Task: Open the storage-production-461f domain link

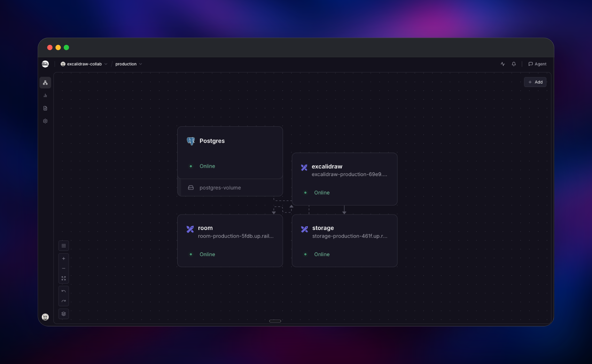Action: pos(350,236)
